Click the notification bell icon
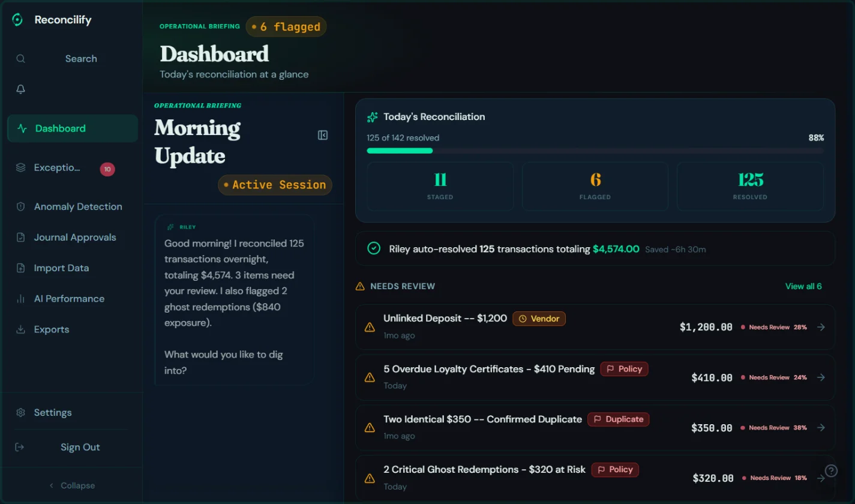Viewport: 855px width, 504px height. click(x=20, y=89)
